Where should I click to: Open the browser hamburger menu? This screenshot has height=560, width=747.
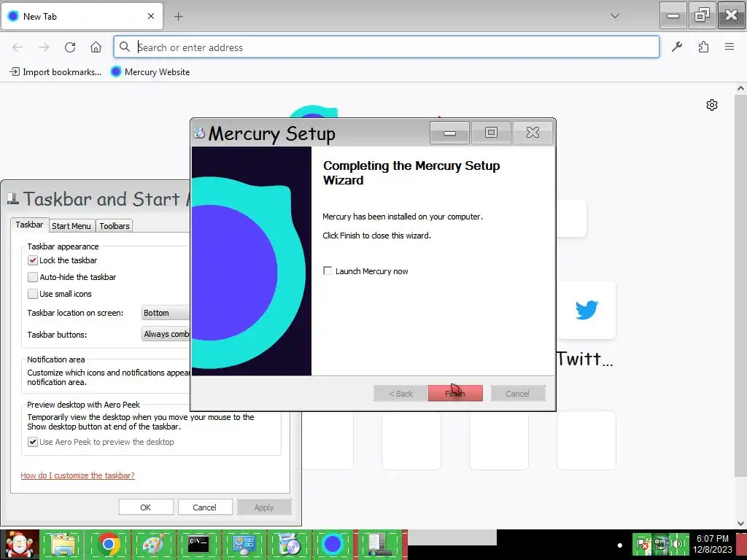[x=729, y=47]
